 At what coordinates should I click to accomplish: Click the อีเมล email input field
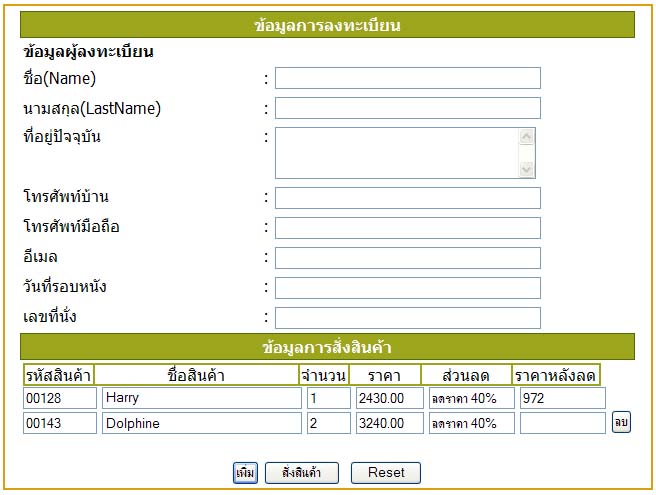coord(407,258)
